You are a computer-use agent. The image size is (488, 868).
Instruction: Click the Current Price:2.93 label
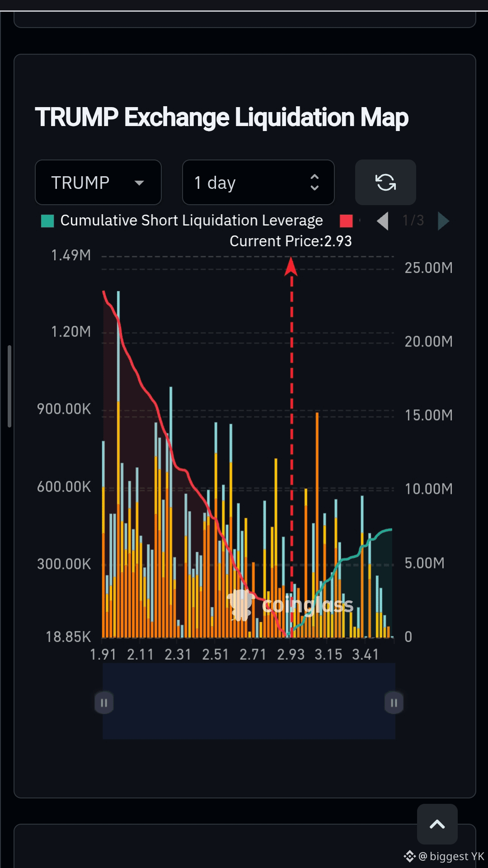(x=291, y=241)
